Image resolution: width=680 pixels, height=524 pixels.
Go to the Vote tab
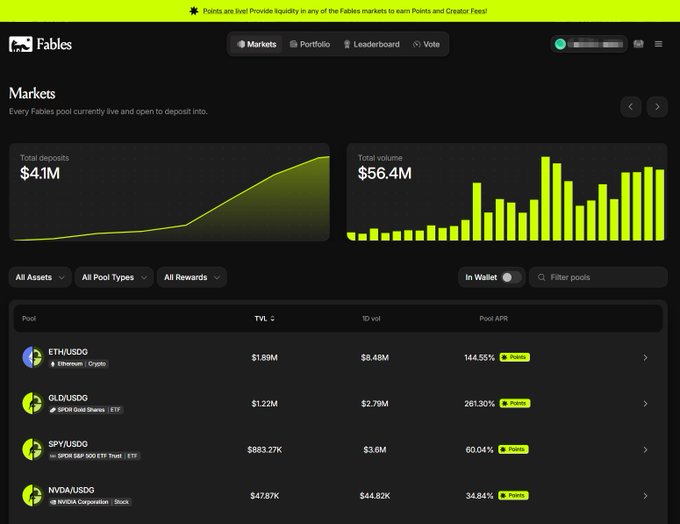(x=426, y=44)
